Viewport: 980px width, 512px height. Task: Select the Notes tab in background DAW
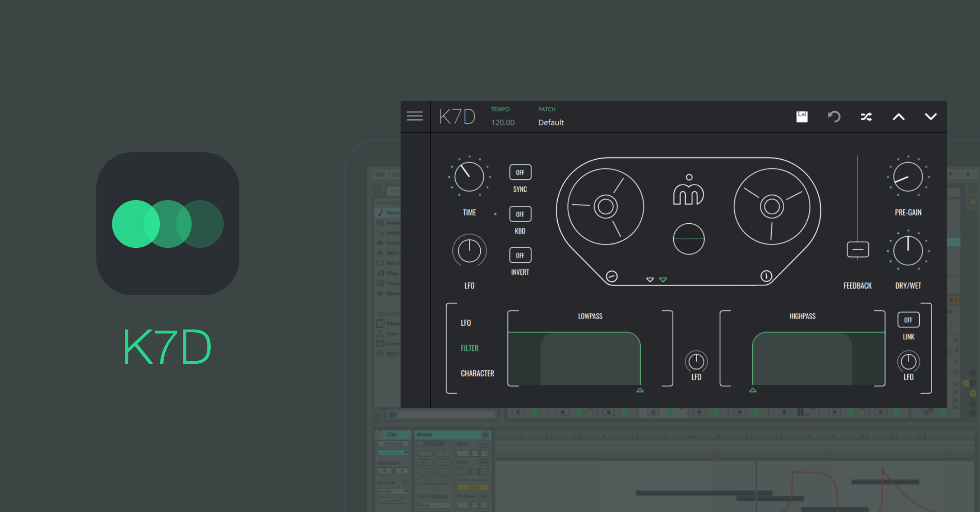click(x=452, y=434)
